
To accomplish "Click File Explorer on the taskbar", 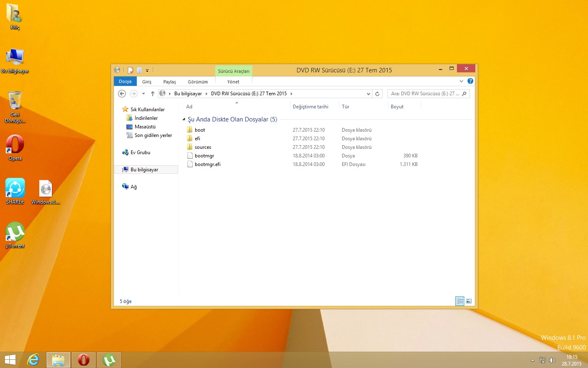I will pyautogui.click(x=58, y=360).
